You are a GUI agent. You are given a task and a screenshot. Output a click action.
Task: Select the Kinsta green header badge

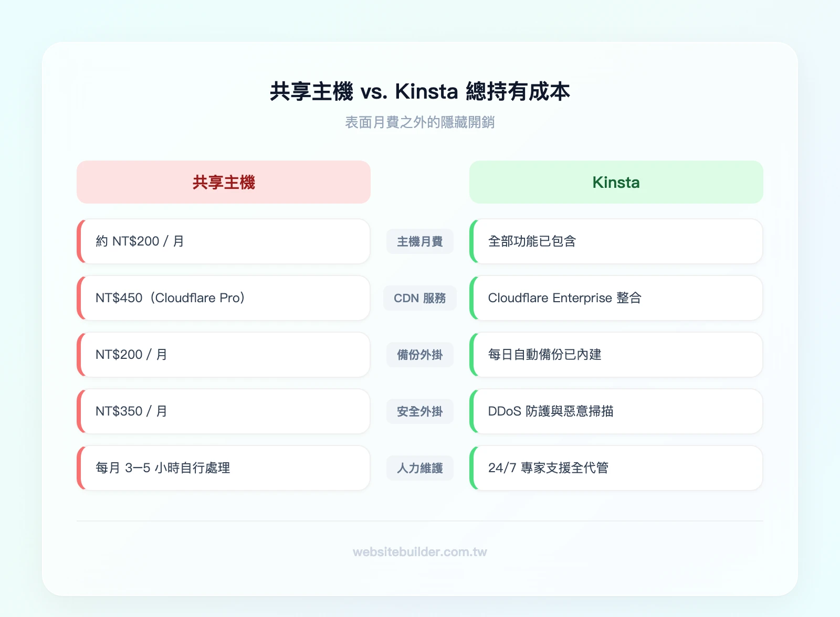click(x=616, y=182)
